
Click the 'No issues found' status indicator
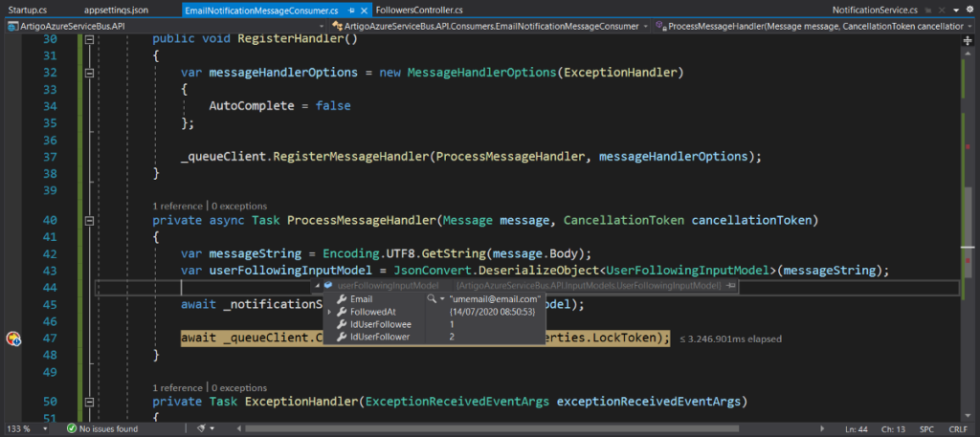pyautogui.click(x=101, y=429)
